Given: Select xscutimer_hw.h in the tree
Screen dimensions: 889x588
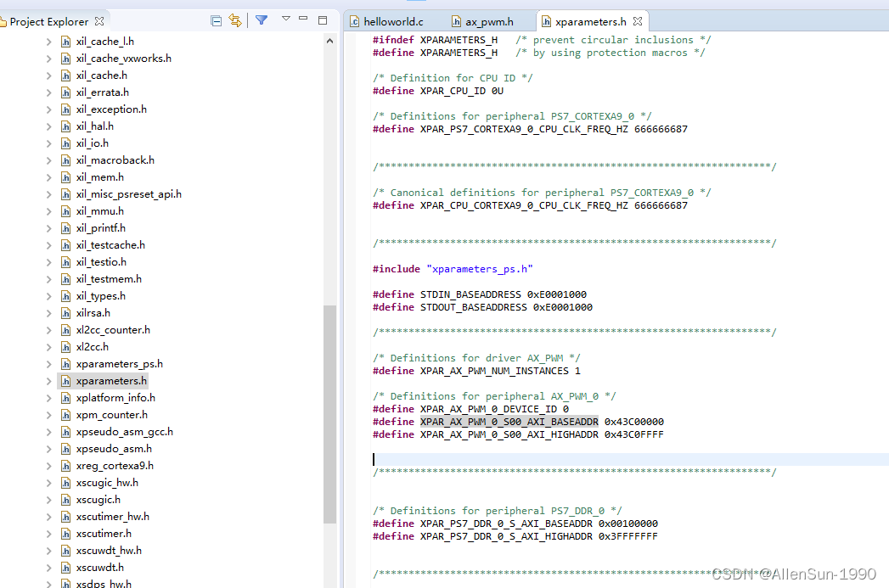Looking at the screenshot, I should (x=113, y=517).
